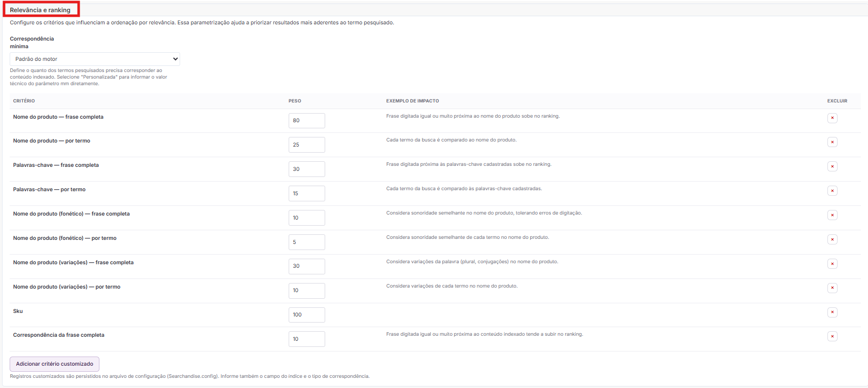Screen dimensions: 868x388
Task: Remove 'Palavras-chave — frase completa' row
Action: coord(832,166)
